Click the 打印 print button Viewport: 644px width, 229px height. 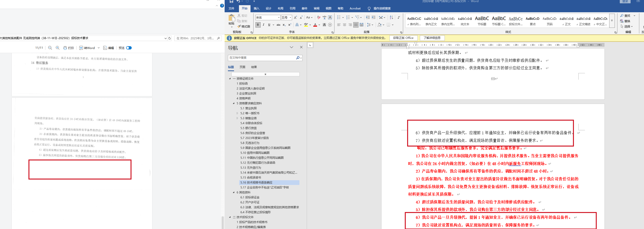tap(68, 48)
